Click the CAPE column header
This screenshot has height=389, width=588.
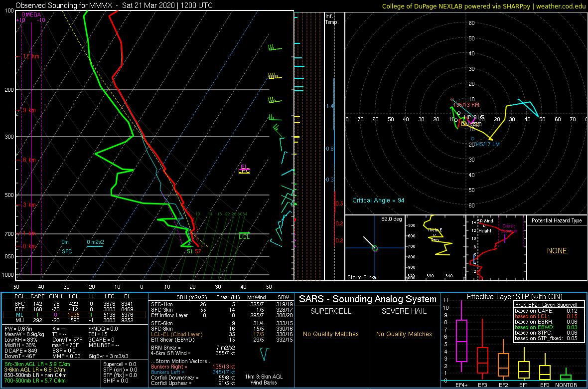[37, 297]
